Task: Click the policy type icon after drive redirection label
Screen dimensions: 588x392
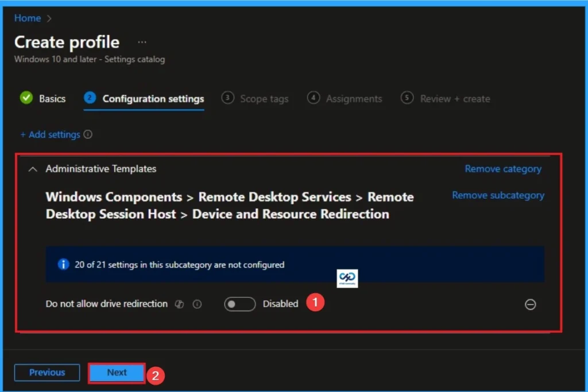Action: click(x=179, y=304)
